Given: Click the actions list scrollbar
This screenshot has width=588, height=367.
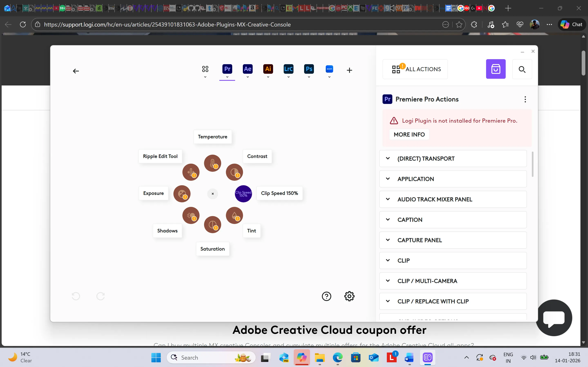Looking at the screenshot, I should tap(532, 164).
